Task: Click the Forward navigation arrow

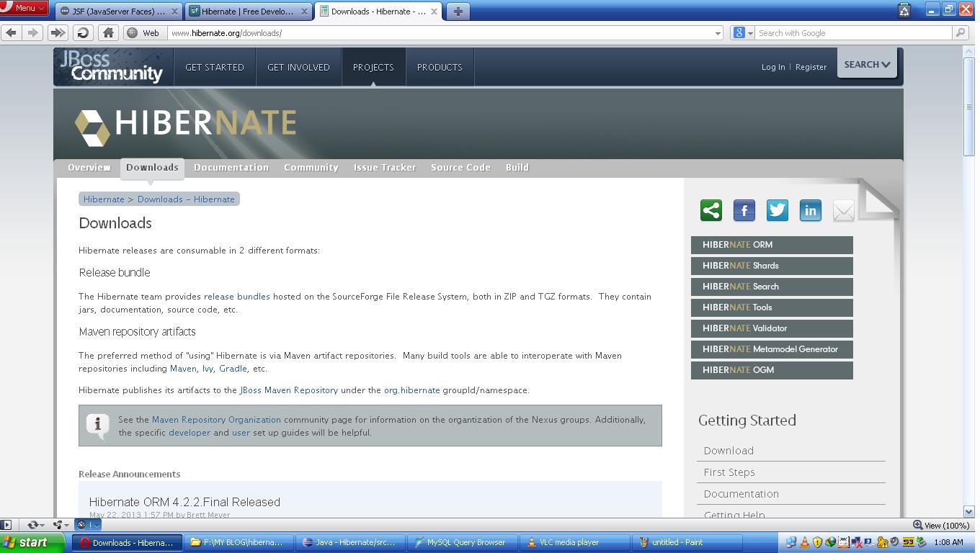Action: 32,32
